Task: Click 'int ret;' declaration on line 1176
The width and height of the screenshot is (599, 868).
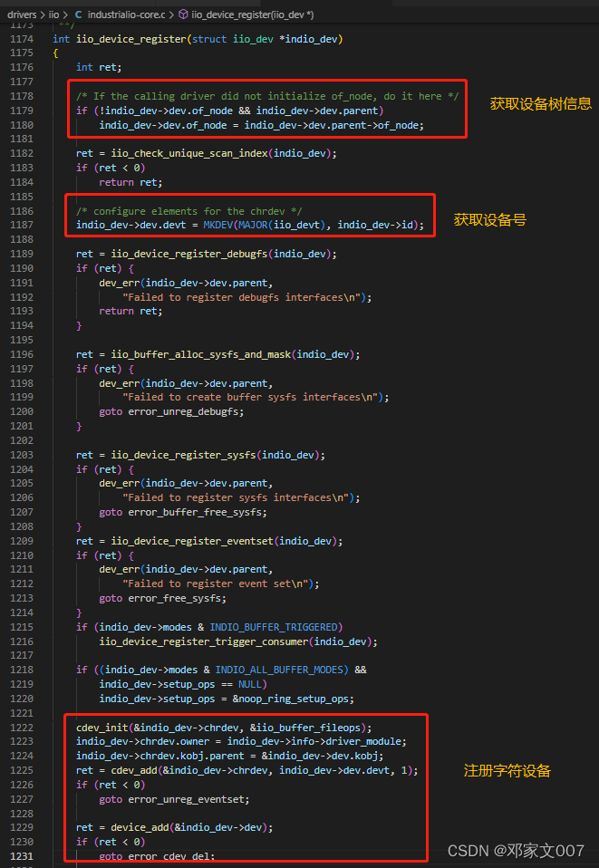Action: click(99, 67)
